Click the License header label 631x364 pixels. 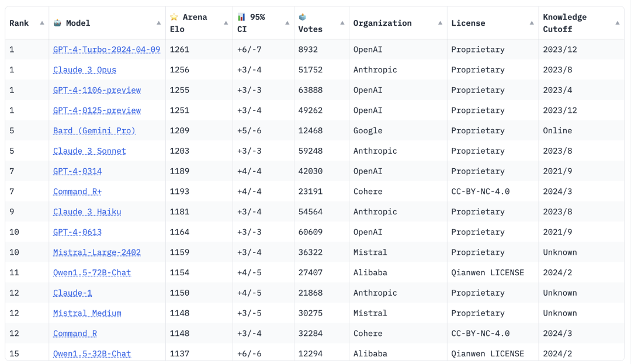coord(468,23)
